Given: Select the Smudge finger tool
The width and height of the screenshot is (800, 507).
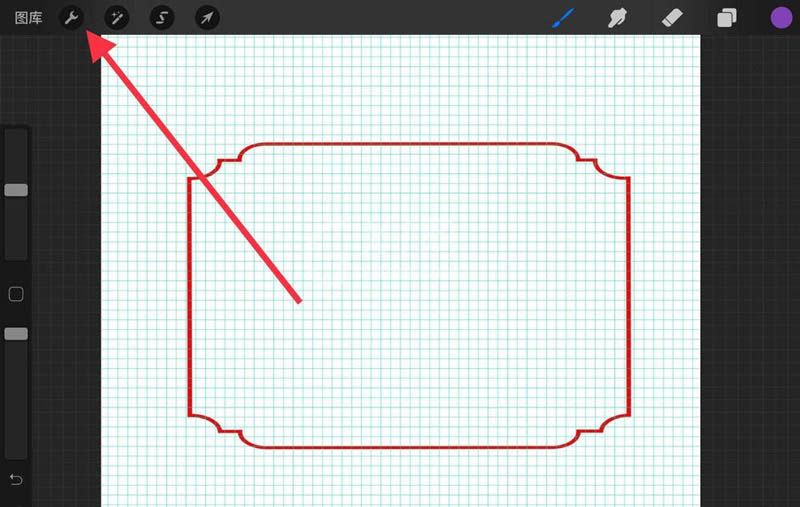Looking at the screenshot, I should [x=617, y=18].
